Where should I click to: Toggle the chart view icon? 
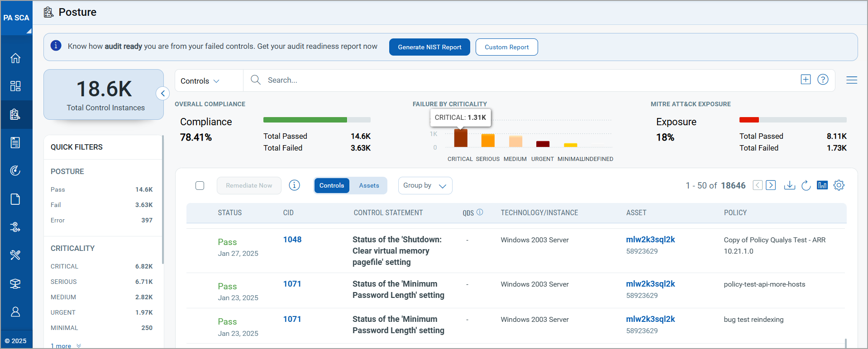pos(822,185)
